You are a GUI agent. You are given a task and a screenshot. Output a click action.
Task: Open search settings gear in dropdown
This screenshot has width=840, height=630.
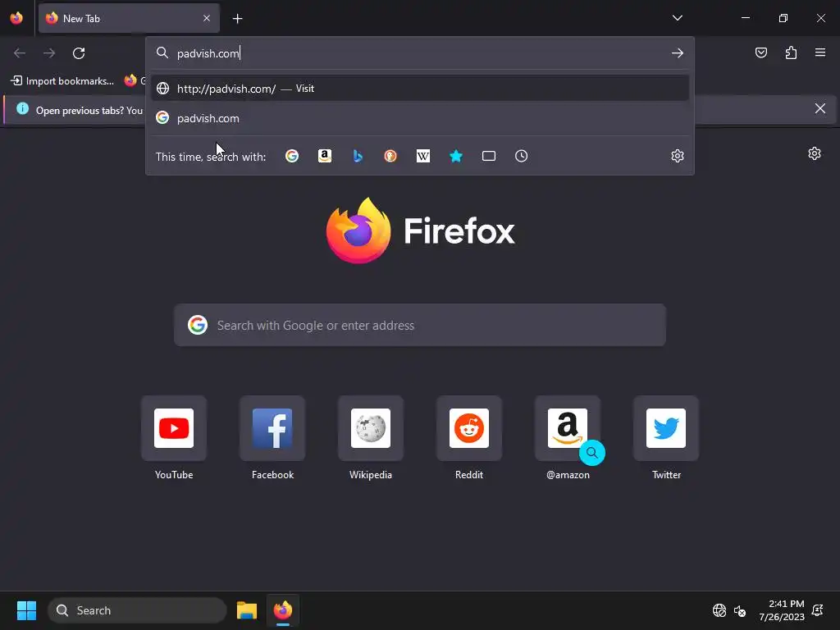pos(677,156)
